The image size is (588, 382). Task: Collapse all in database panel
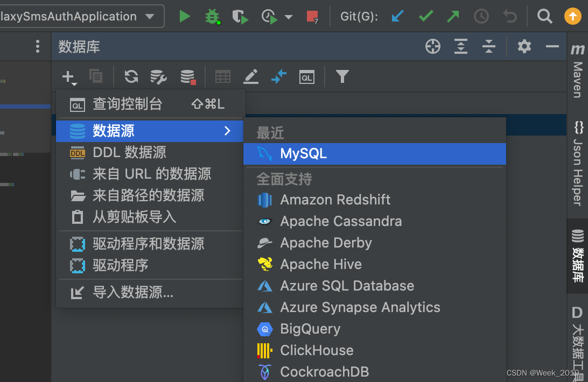pos(488,46)
